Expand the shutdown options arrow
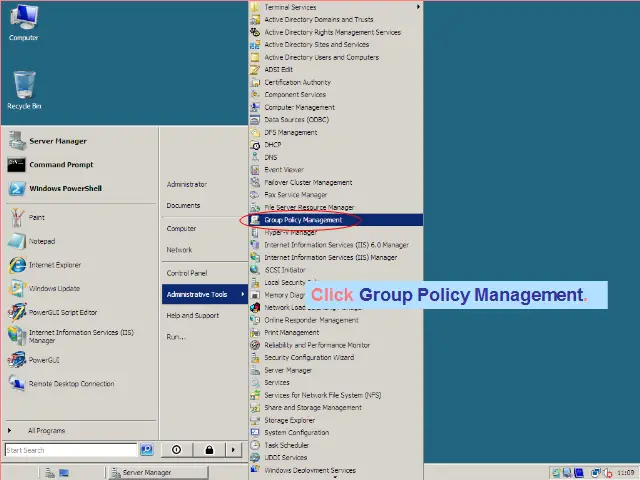The image size is (640, 480). click(x=233, y=450)
